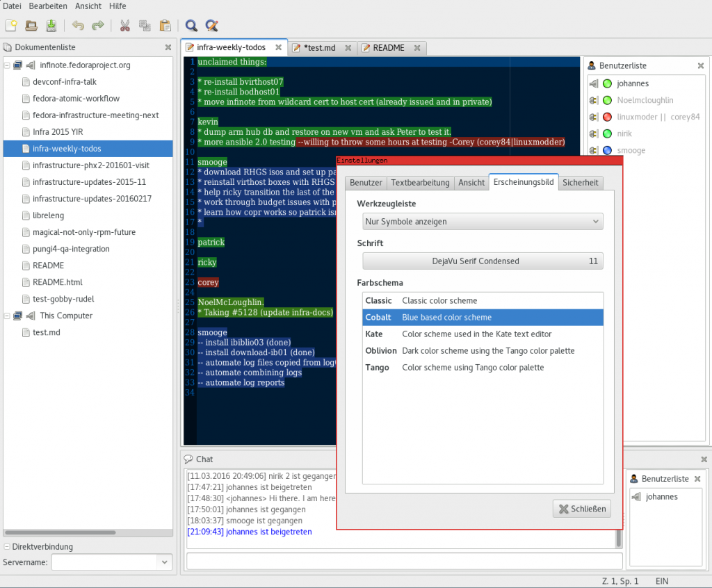Click the save document toolbar icon
Screen dimensions: 712x588
(51, 26)
